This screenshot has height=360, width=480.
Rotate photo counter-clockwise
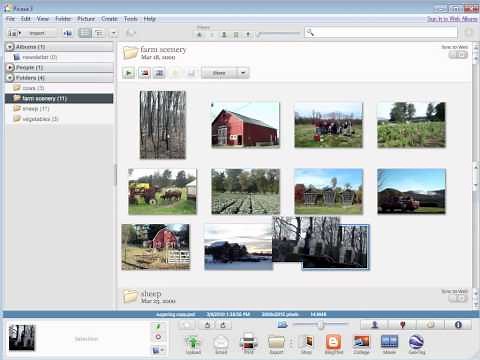point(207,325)
